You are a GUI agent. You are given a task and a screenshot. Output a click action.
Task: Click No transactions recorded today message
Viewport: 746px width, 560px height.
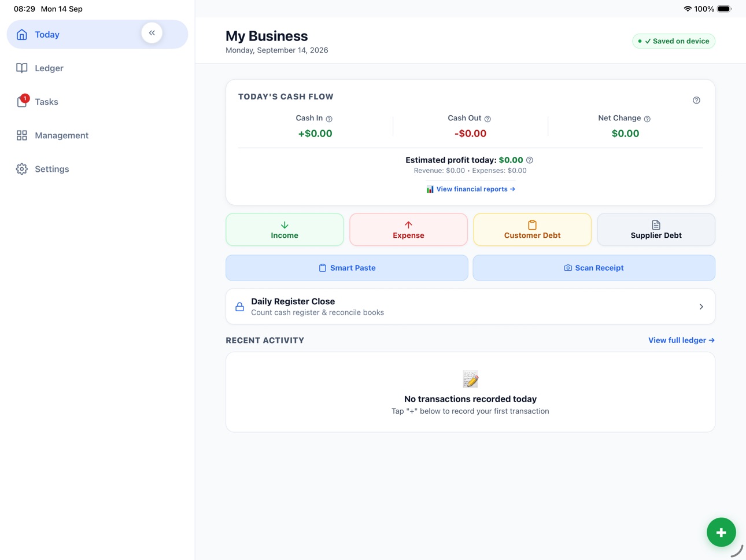(x=470, y=399)
